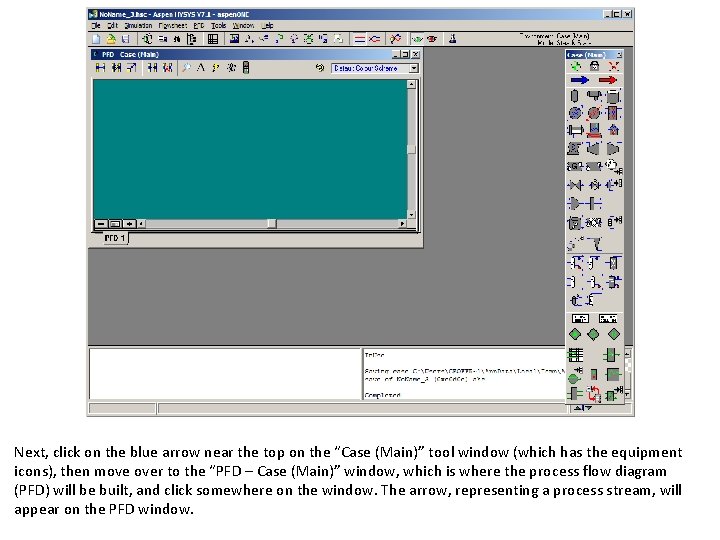Pick the Spreadsheet grid icon in the palette
The image size is (720, 540).
point(575,355)
